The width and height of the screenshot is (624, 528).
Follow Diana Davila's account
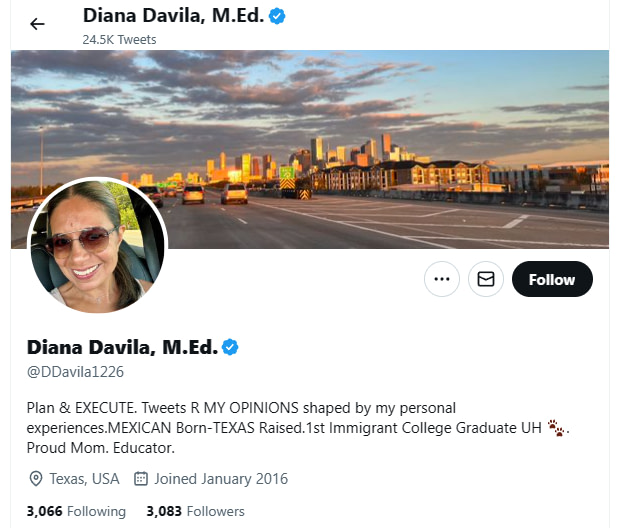(552, 279)
